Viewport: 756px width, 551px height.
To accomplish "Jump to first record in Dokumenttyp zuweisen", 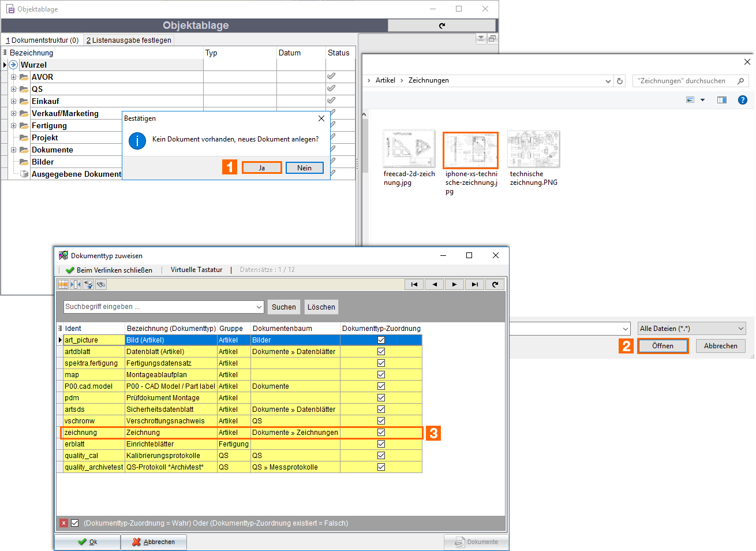I will [414, 284].
